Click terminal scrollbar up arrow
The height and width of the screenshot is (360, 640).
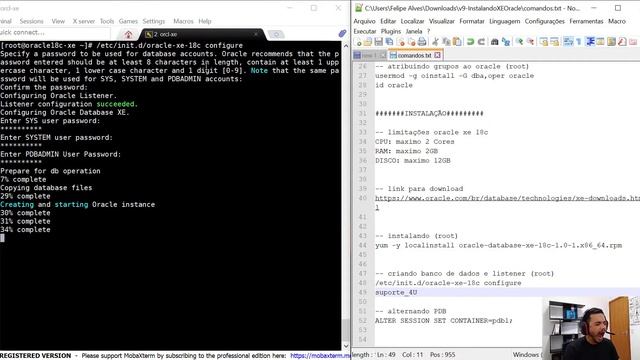[346, 46]
